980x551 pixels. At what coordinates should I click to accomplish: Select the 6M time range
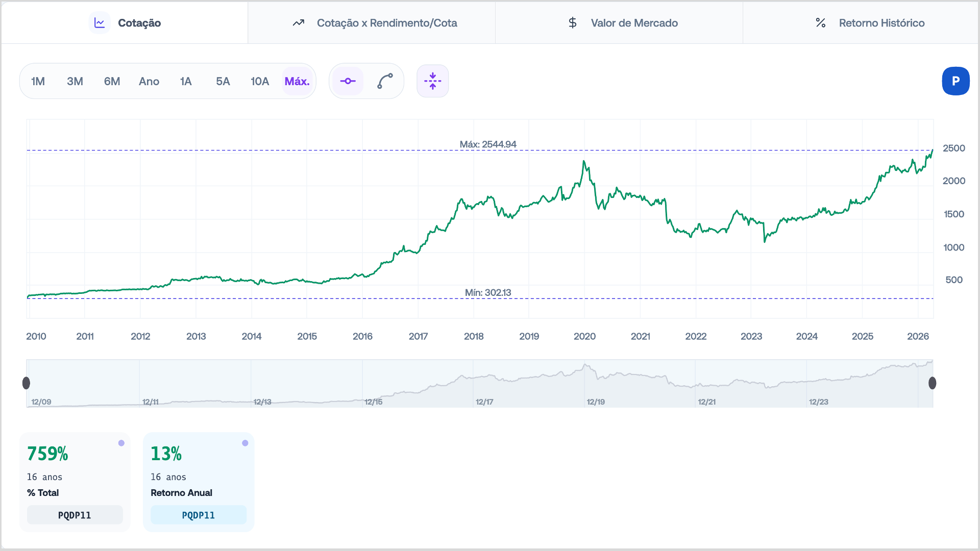click(112, 82)
